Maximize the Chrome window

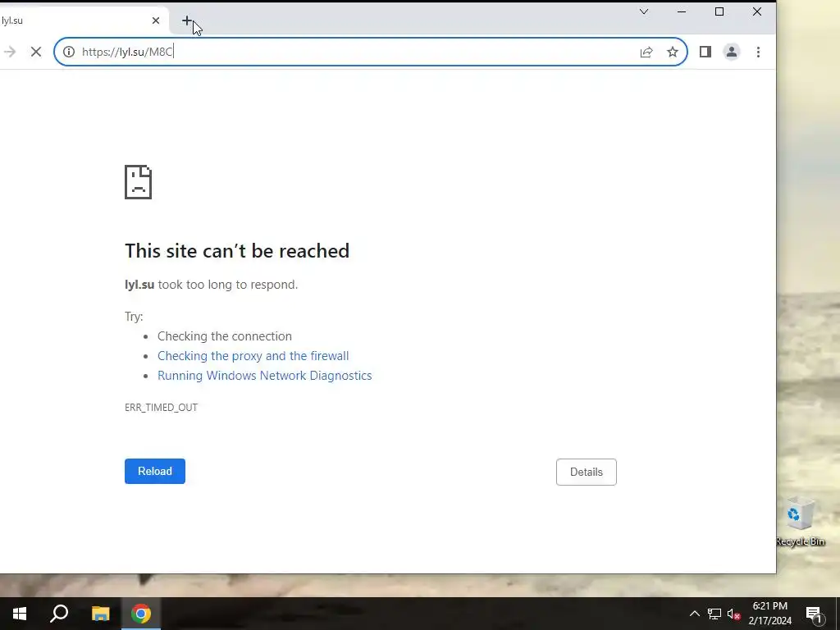pyautogui.click(x=719, y=11)
